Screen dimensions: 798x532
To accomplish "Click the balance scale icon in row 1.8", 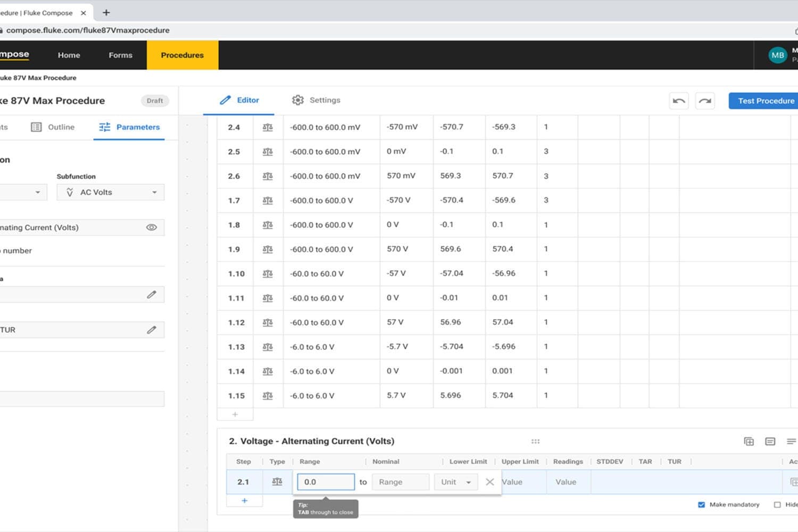I will point(268,225).
